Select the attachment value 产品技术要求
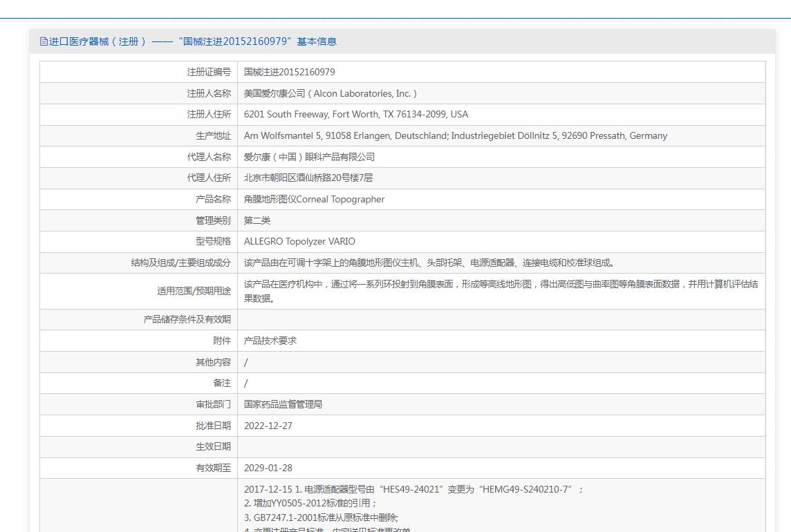Viewport: 791px width, 532px height. [270, 341]
